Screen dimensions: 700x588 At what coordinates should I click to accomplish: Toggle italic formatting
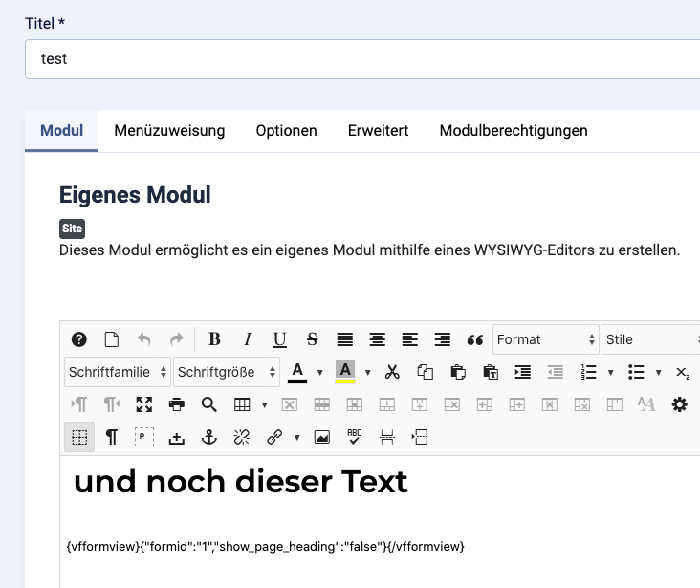click(248, 339)
